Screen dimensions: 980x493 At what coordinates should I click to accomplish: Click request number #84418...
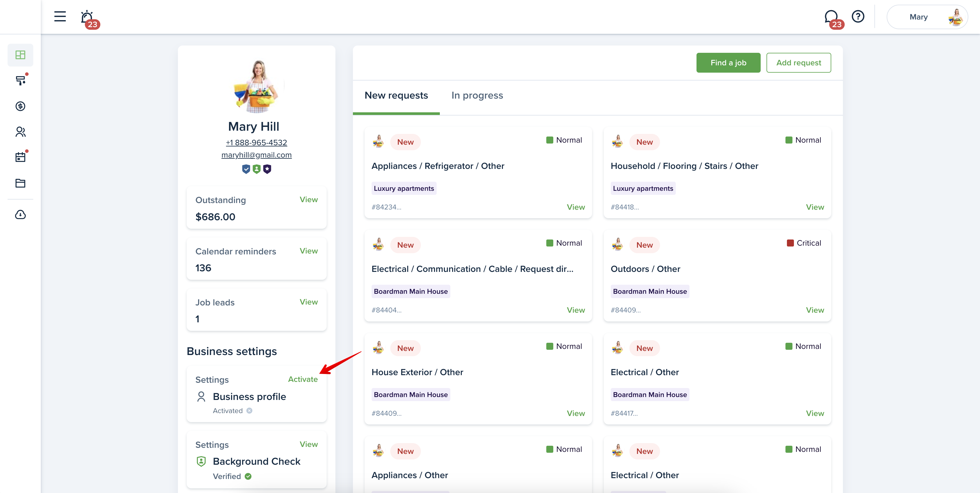tap(624, 207)
